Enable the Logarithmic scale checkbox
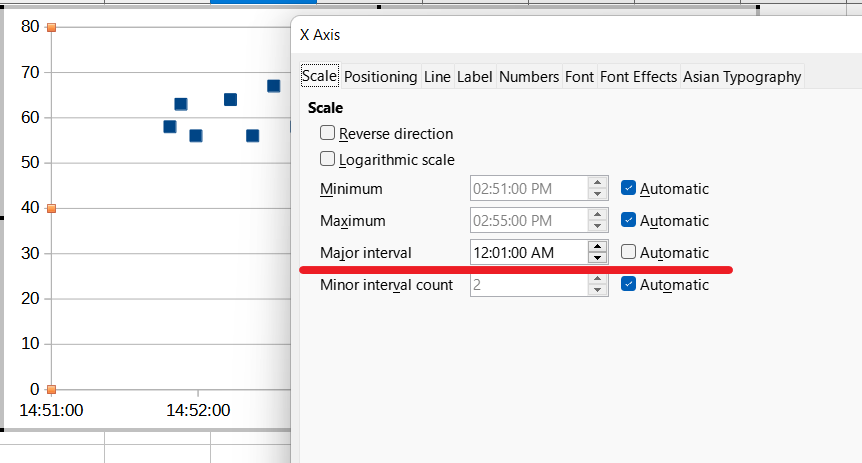 pyautogui.click(x=327, y=159)
